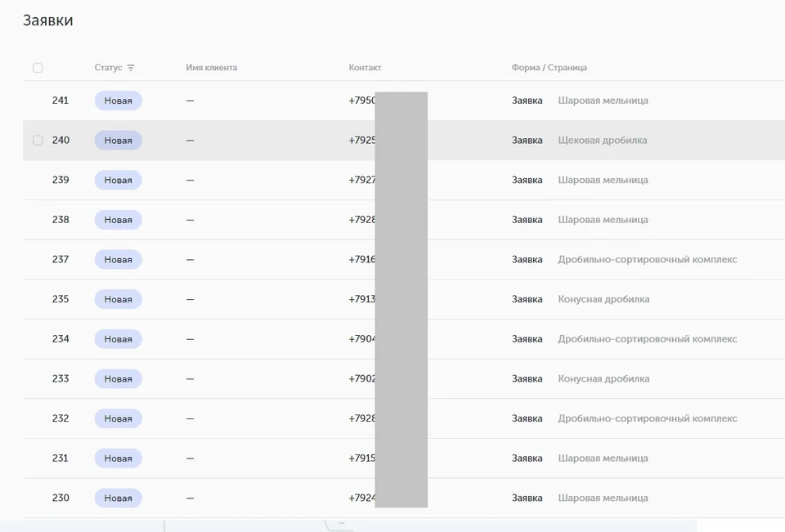Click the Контакт column header
785x532 pixels.
[365, 68]
